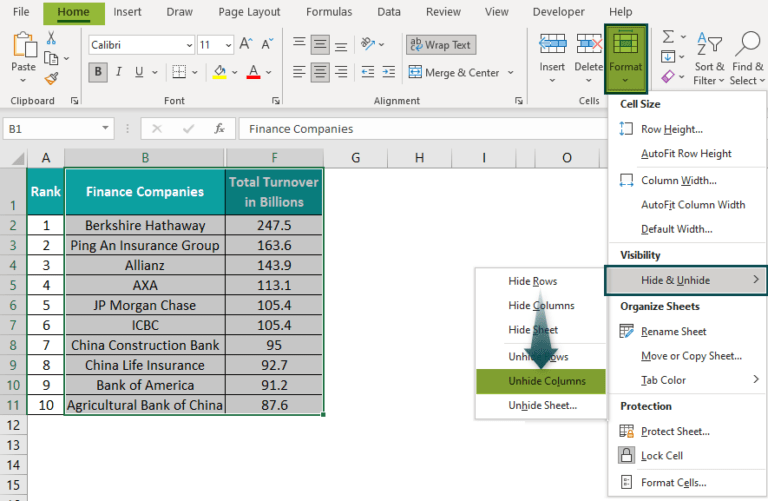Screen dimensions: 768x501
Task: Select column G header
Action: [356, 158]
